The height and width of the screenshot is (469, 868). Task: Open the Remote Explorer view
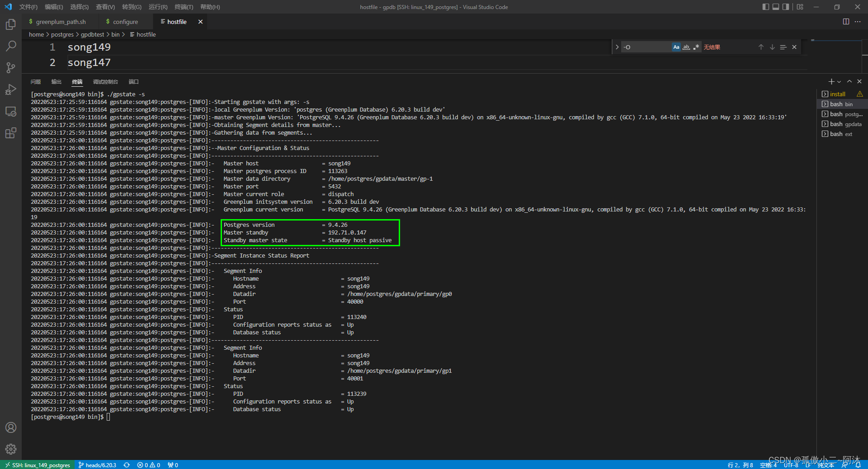11,111
